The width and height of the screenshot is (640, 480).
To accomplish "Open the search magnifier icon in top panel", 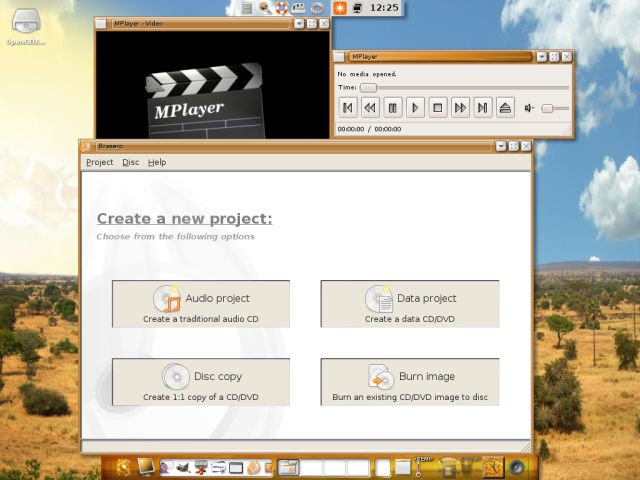I will click(x=264, y=8).
